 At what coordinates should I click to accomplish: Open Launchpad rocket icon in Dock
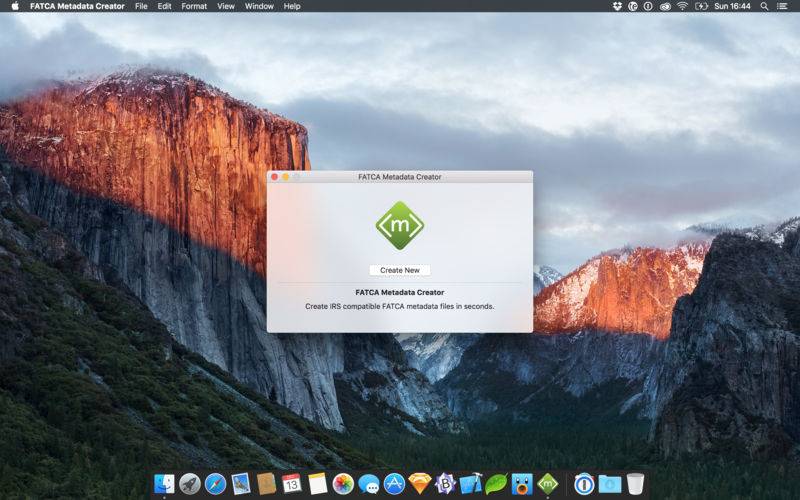point(190,484)
